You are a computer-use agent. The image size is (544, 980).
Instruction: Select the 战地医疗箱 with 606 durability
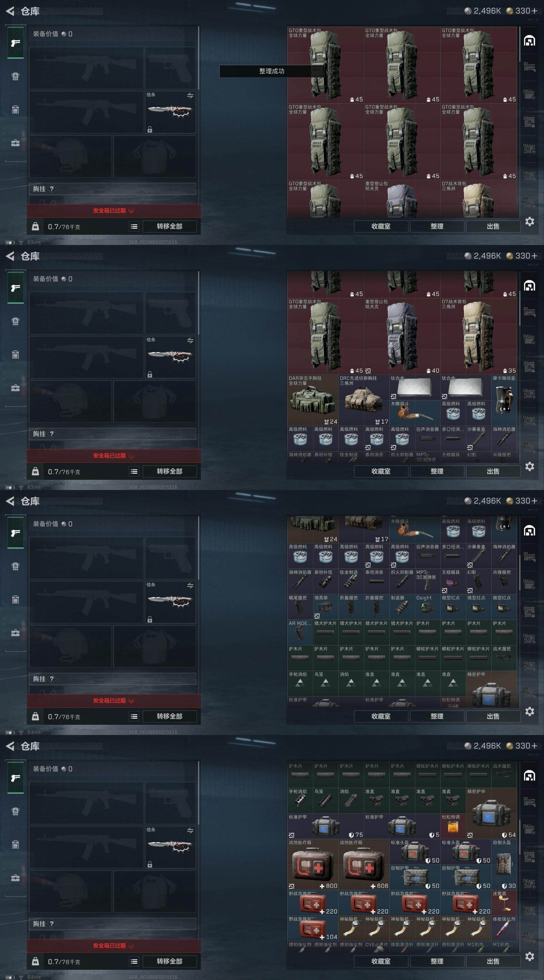364,864
